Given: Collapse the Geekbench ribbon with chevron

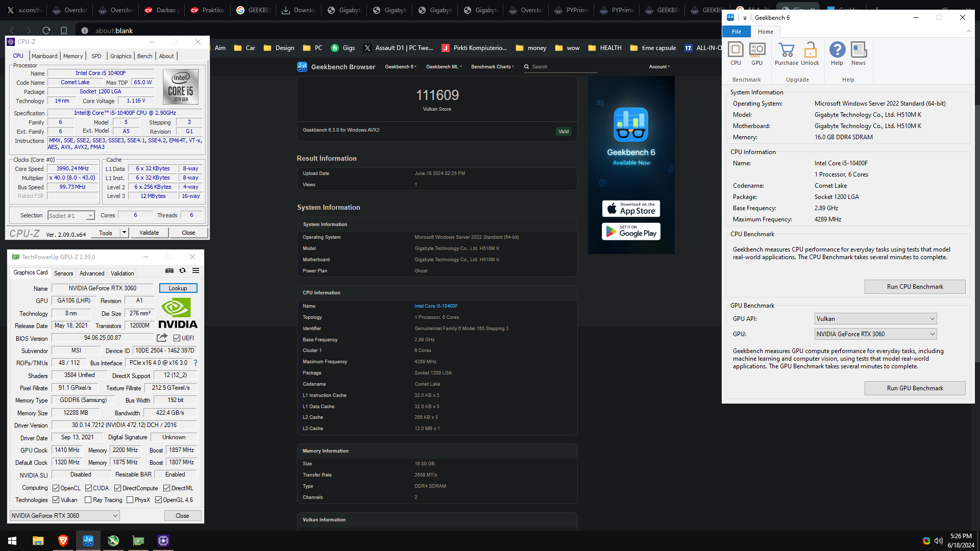Looking at the screenshot, I should point(968,31).
